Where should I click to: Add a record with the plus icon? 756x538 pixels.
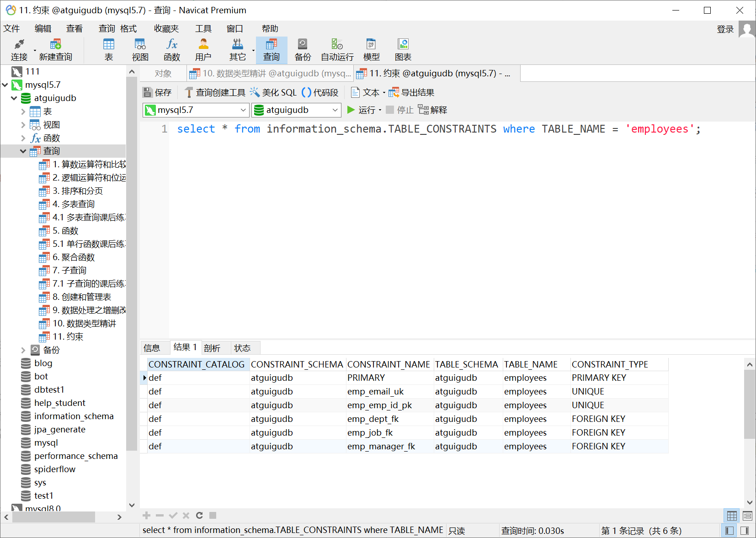click(x=147, y=516)
